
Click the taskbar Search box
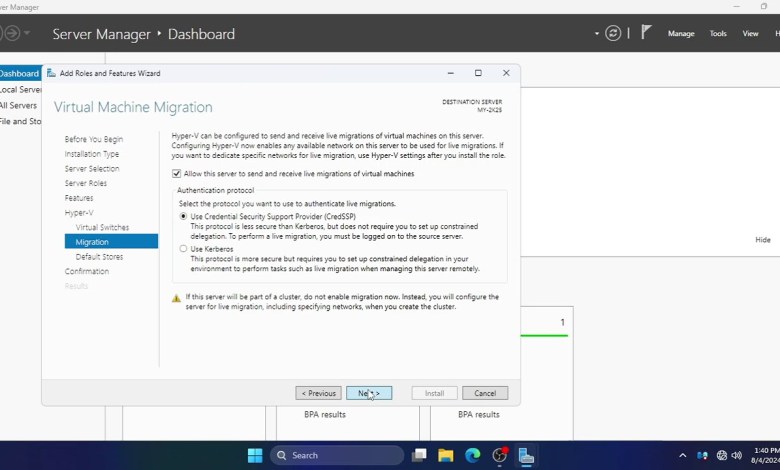tap(337, 455)
